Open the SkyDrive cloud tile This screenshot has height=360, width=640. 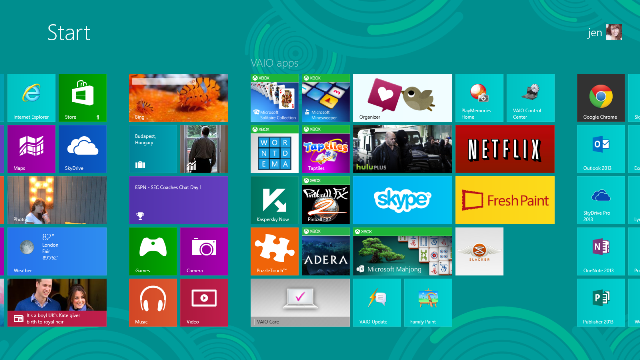click(83, 149)
